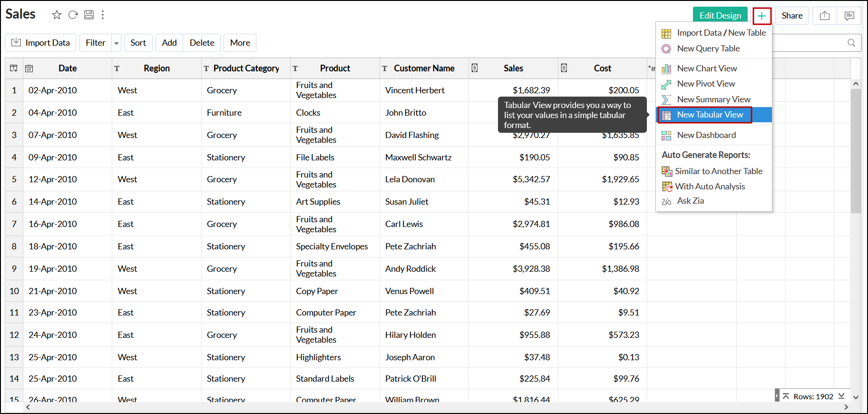
Task: Click the favorite star icon next to Sales
Action: (x=57, y=15)
